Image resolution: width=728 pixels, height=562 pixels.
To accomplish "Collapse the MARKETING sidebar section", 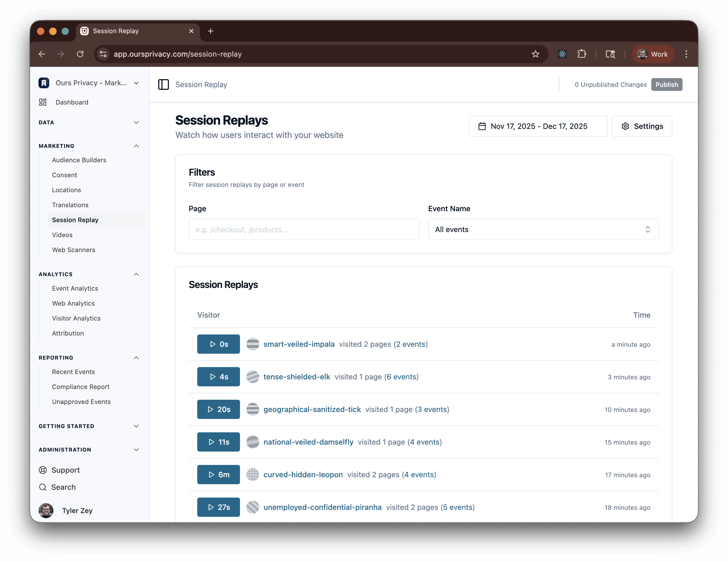I will (x=136, y=146).
